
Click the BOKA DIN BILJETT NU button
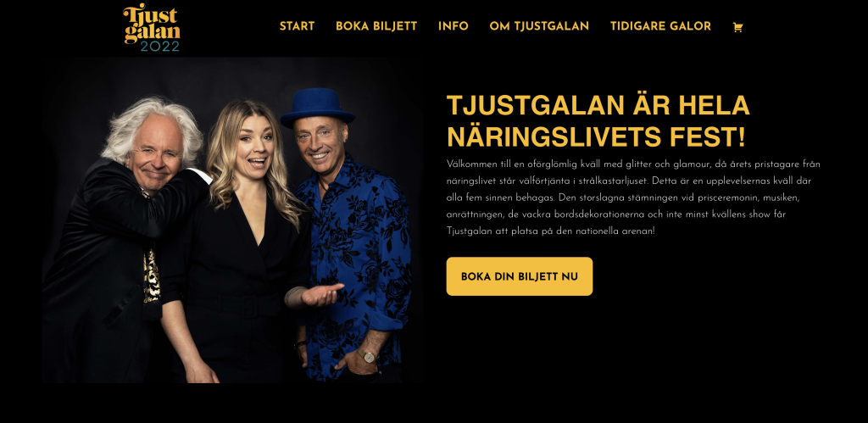point(520,276)
